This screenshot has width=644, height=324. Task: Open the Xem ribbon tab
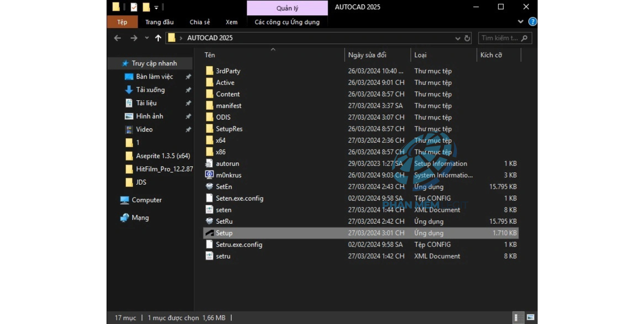[231, 22]
